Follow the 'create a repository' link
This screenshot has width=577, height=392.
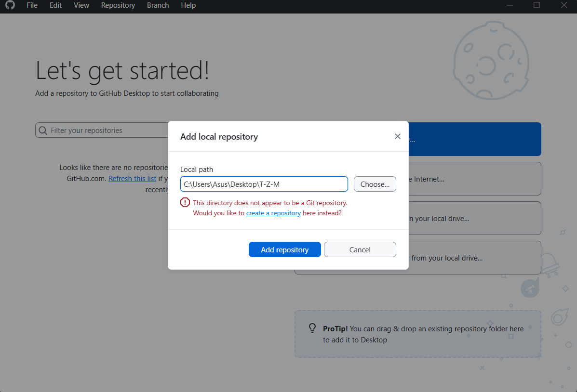click(273, 213)
